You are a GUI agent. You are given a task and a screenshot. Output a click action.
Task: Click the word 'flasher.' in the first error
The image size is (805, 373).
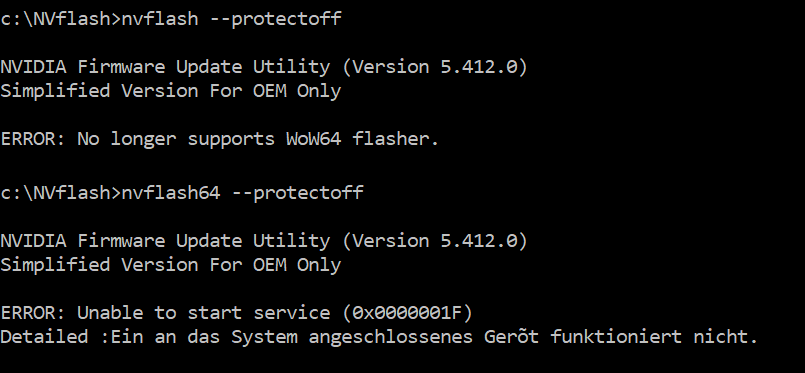395,139
